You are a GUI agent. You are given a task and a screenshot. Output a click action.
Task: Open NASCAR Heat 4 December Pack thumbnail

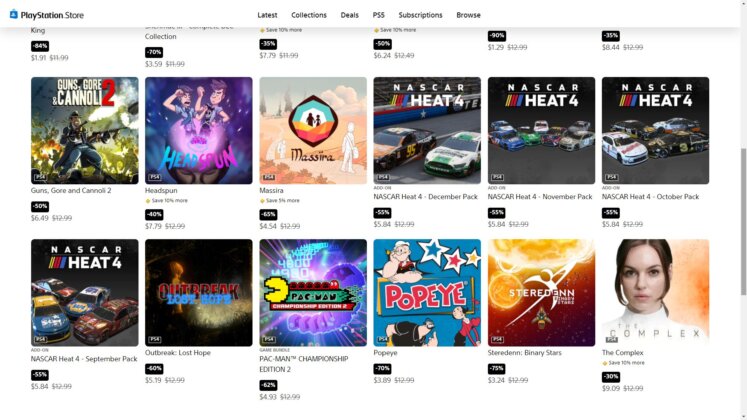[x=427, y=130]
